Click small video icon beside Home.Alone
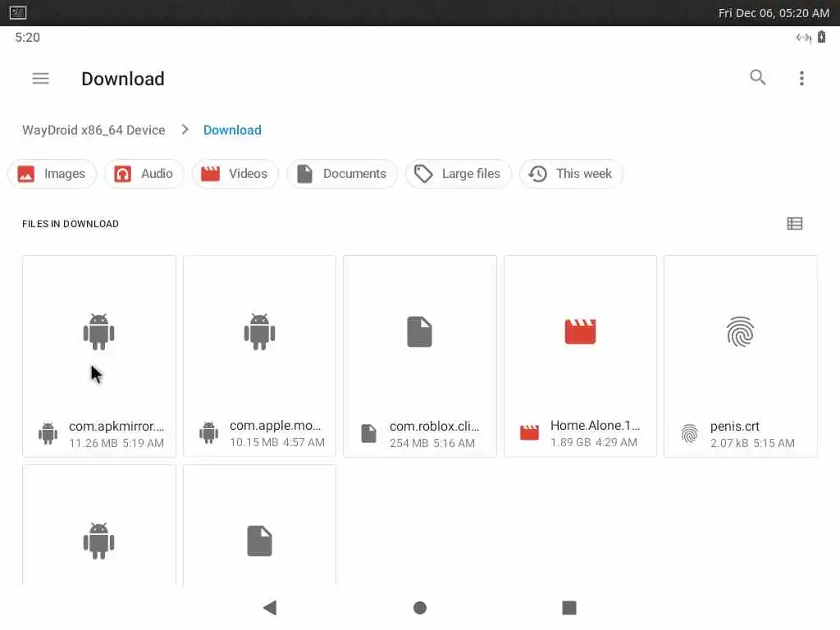Screen dimensions: 840x630 [x=529, y=433]
